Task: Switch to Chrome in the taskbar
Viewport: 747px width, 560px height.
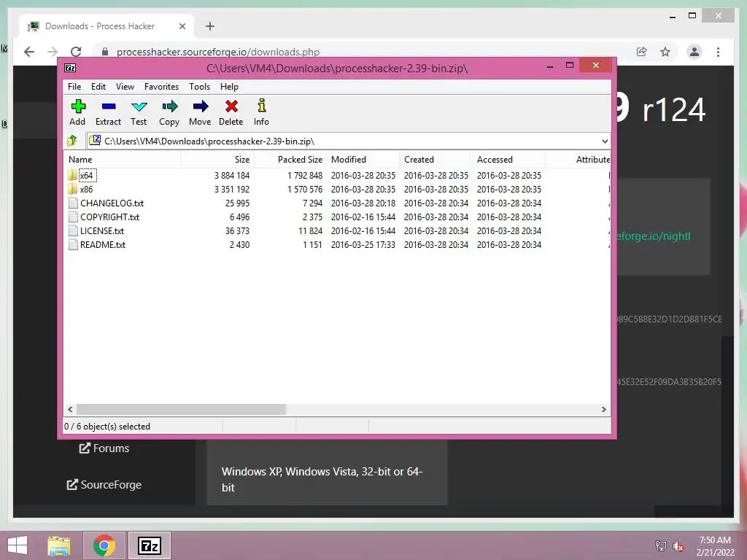Action: tap(104, 545)
